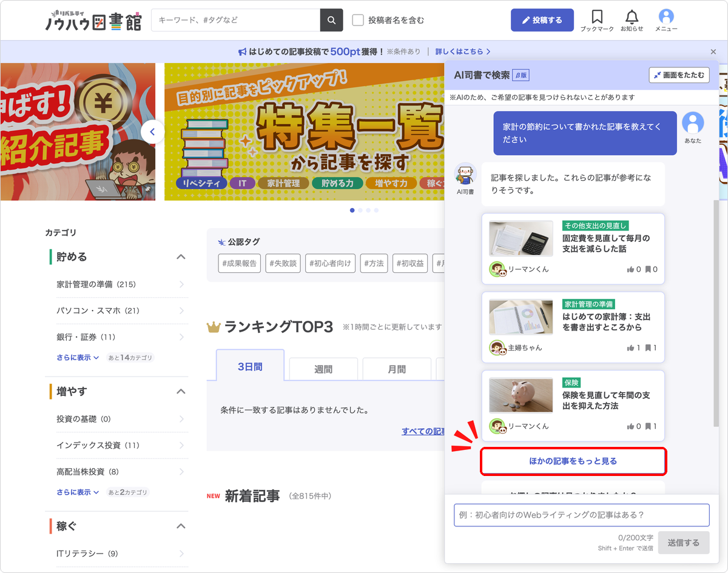The height and width of the screenshot is (573, 728).
Task: Open the user menu avatar icon
Action: [x=666, y=16]
